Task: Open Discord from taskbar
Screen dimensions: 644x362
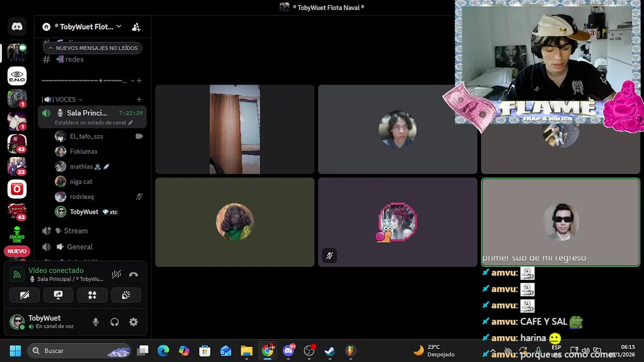Action: (288, 350)
